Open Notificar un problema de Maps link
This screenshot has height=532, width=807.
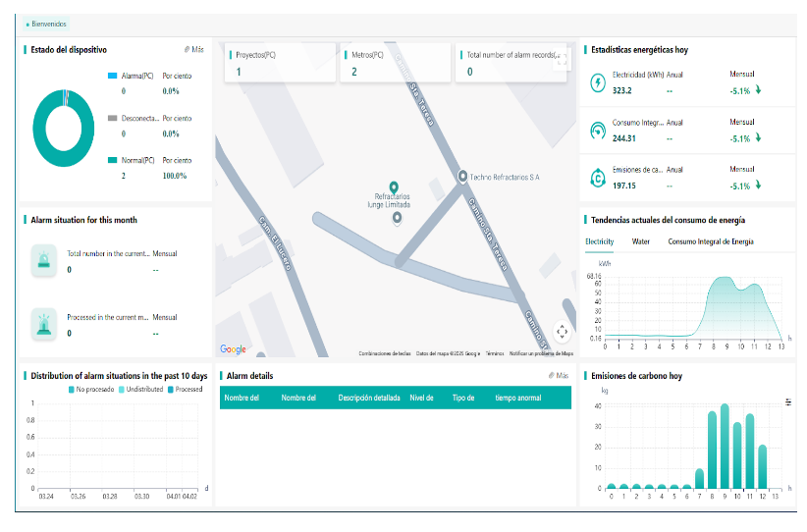[x=541, y=353]
